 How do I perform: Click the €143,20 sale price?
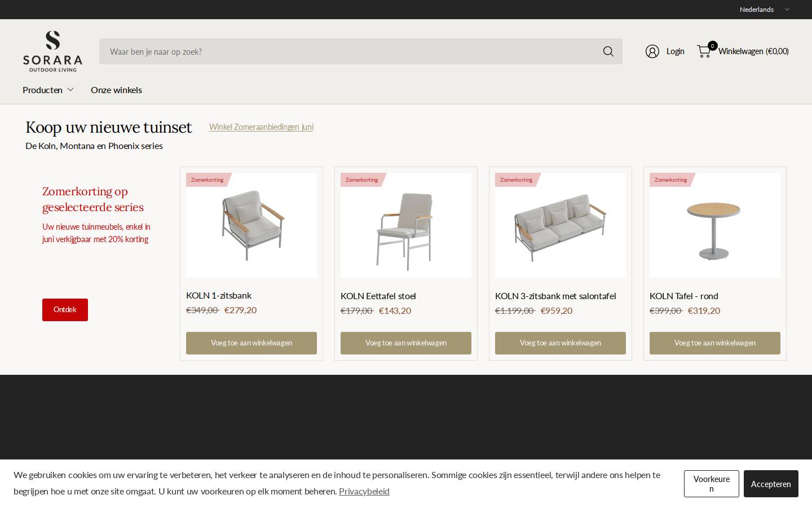(x=395, y=310)
